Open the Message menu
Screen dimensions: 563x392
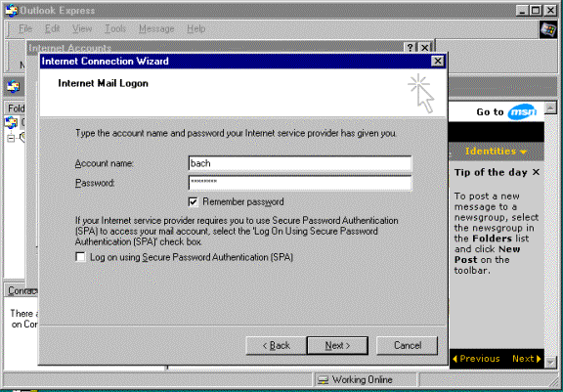point(156,28)
